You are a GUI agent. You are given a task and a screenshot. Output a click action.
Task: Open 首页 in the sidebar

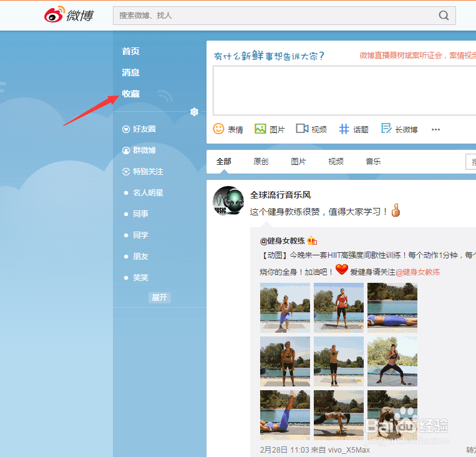(x=130, y=51)
